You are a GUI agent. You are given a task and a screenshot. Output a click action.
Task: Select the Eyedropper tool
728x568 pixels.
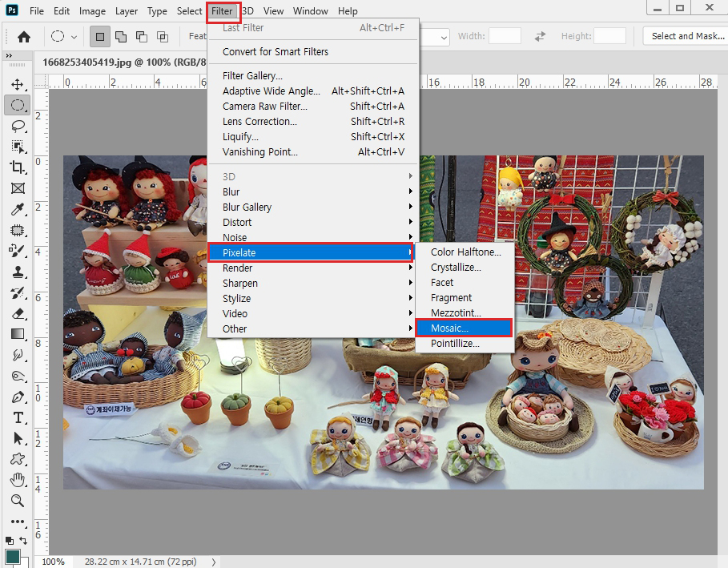(17, 209)
